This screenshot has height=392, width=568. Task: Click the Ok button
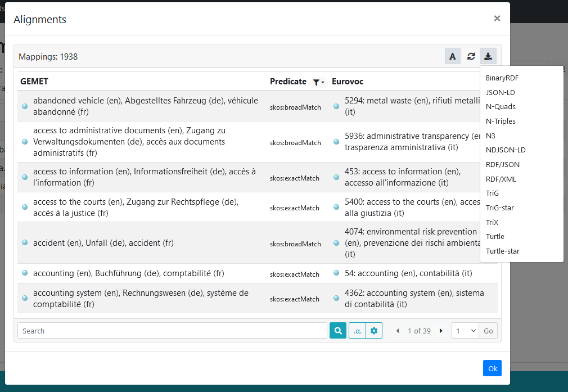(x=492, y=368)
